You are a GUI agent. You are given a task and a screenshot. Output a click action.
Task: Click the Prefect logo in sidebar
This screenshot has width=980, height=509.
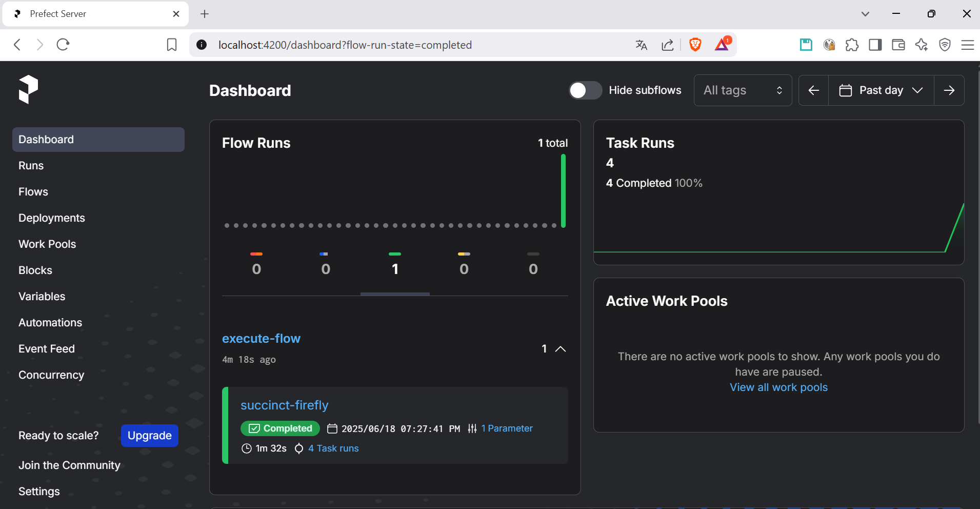tap(28, 89)
